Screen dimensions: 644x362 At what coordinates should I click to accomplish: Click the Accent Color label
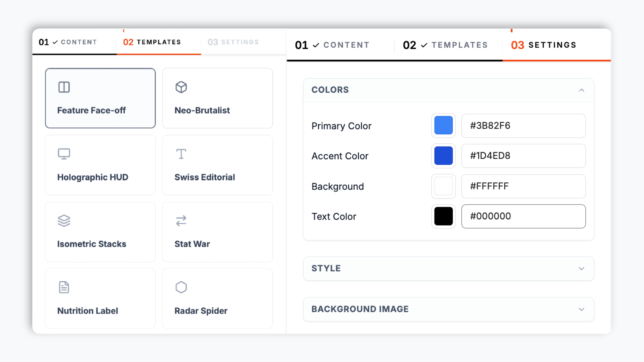pyautogui.click(x=340, y=156)
